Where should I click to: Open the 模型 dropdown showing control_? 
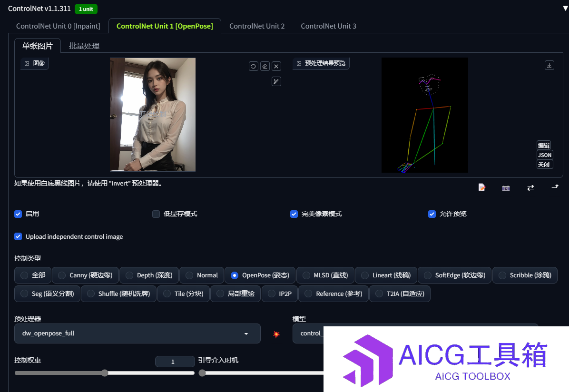coord(308,333)
